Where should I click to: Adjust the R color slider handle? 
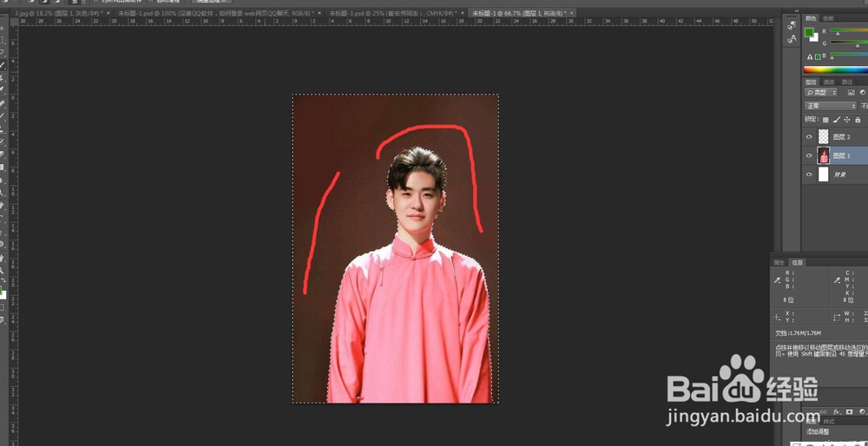[838, 35]
